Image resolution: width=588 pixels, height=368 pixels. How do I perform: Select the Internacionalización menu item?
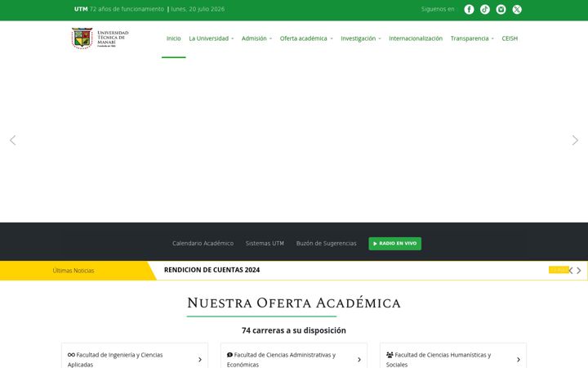pos(416,38)
